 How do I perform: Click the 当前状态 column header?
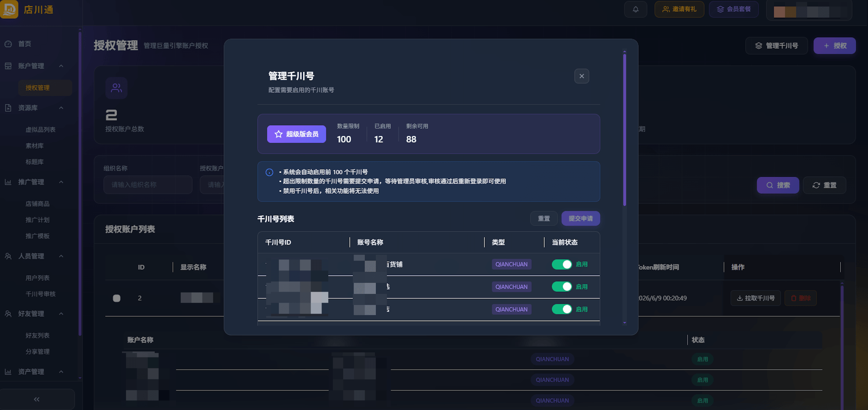coord(565,242)
